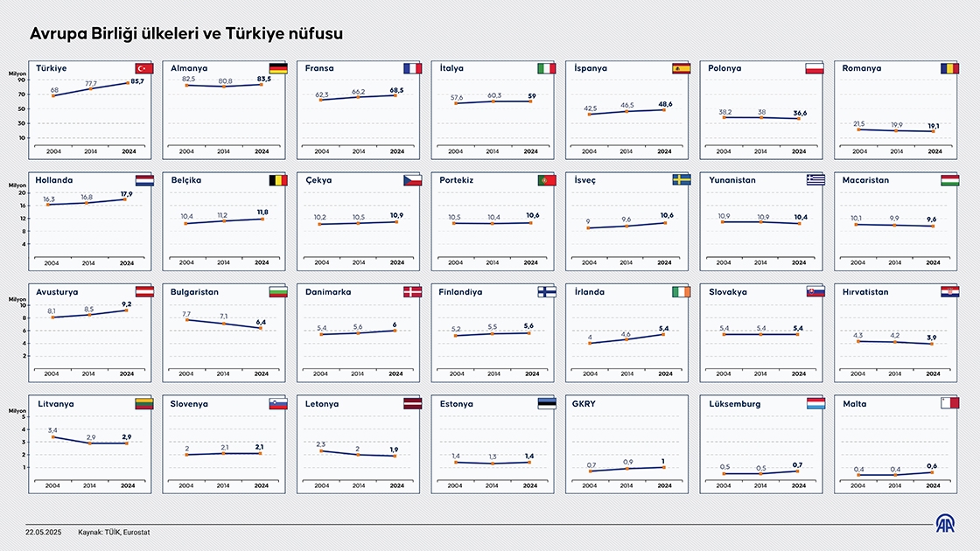980x551 pixels.
Task: Click the AA logo in bottom corner
Action: (948, 524)
